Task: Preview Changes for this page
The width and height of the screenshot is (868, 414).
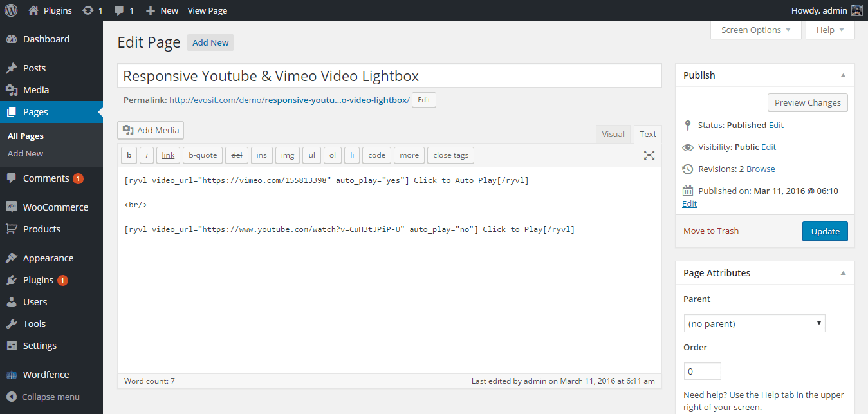Action: coord(808,102)
